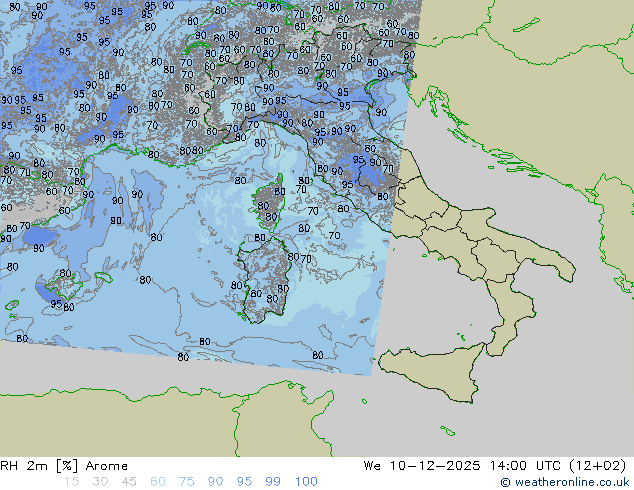The image size is (634, 490).
Task: Pick the legend value 75
Action: [x=186, y=482]
